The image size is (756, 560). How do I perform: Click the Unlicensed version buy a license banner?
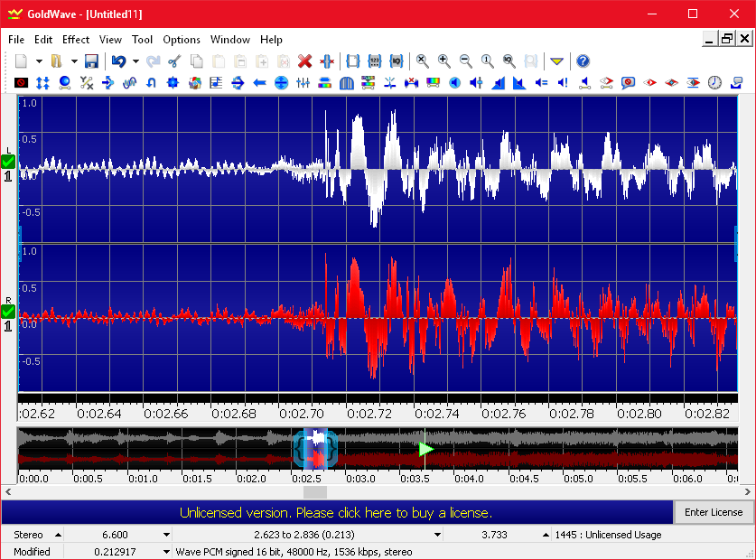[x=336, y=512]
